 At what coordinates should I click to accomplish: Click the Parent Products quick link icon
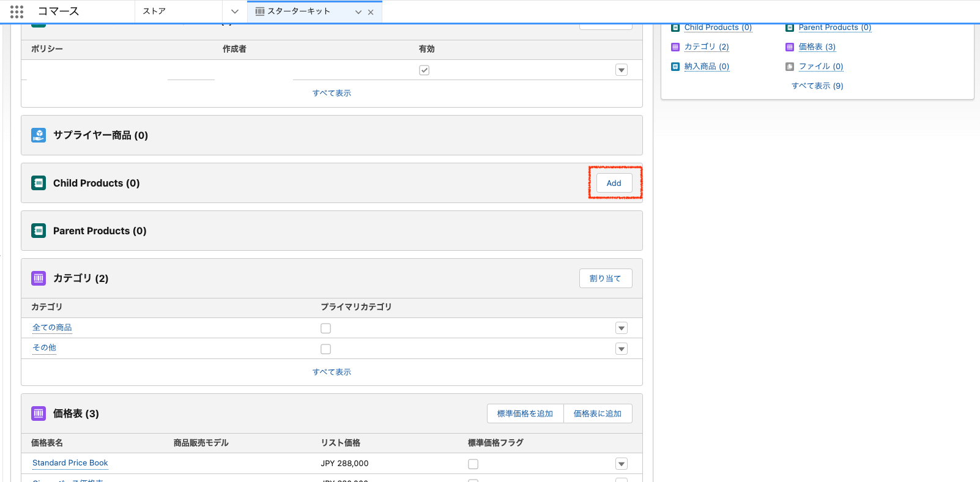790,28
